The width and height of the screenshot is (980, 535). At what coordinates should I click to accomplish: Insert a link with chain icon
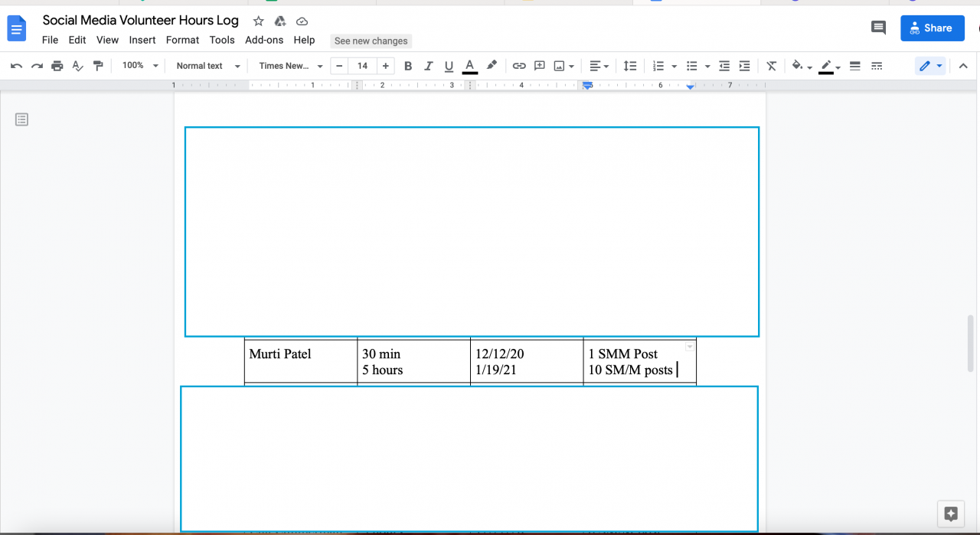(519, 66)
